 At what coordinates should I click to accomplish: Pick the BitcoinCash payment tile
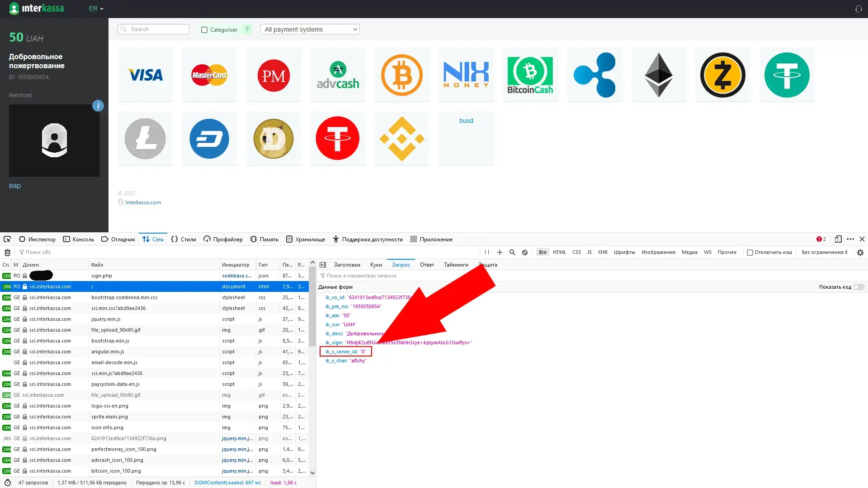tap(530, 75)
